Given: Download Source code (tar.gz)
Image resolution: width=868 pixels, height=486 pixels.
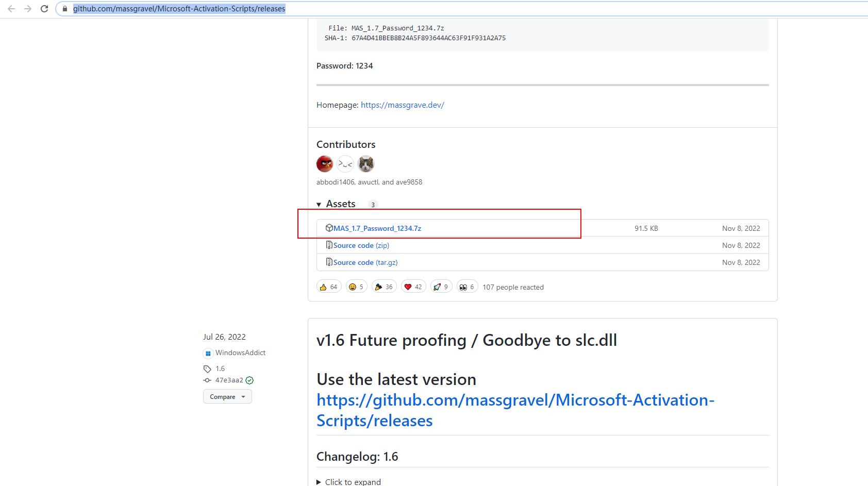Looking at the screenshot, I should tap(365, 262).
